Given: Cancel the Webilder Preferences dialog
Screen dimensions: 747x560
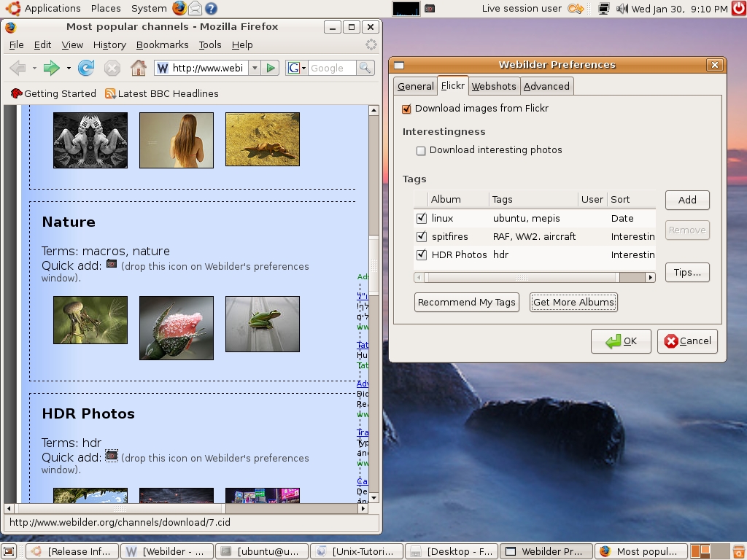Looking at the screenshot, I should pyautogui.click(x=687, y=341).
